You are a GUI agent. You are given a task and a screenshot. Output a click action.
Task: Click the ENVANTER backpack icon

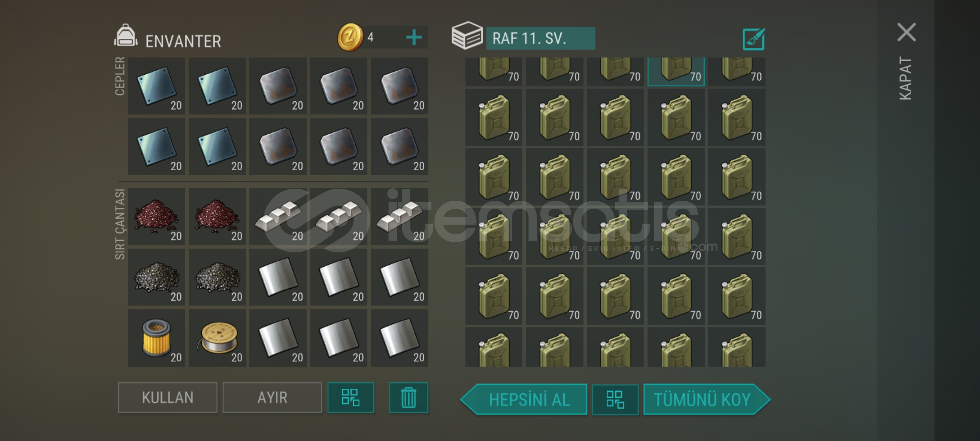pyautogui.click(x=126, y=36)
